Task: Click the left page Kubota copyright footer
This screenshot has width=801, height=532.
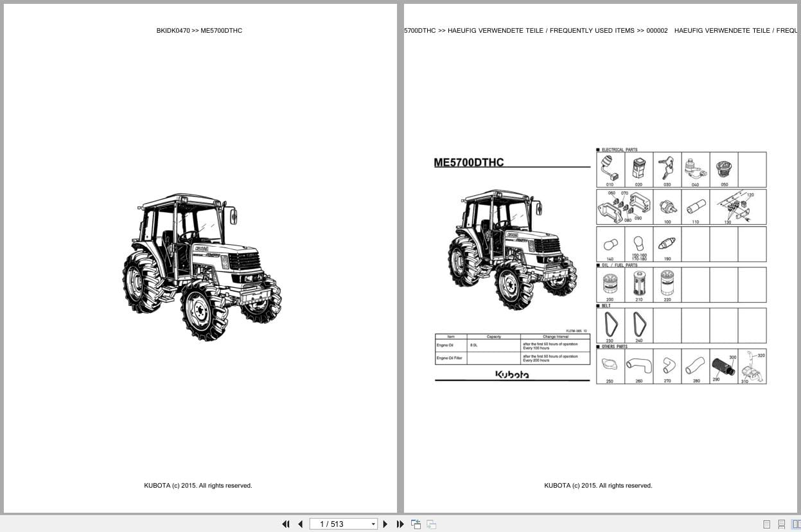Action: click(198, 486)
